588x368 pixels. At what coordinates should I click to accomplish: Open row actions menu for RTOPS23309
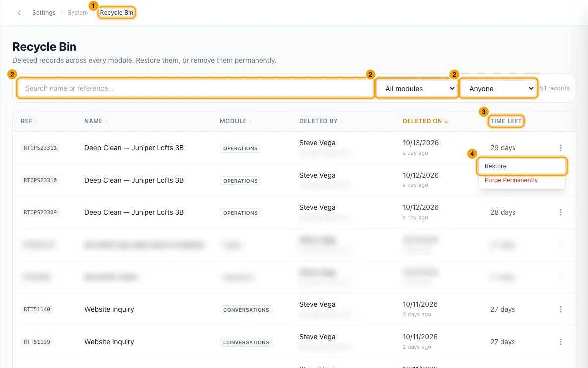561,212
